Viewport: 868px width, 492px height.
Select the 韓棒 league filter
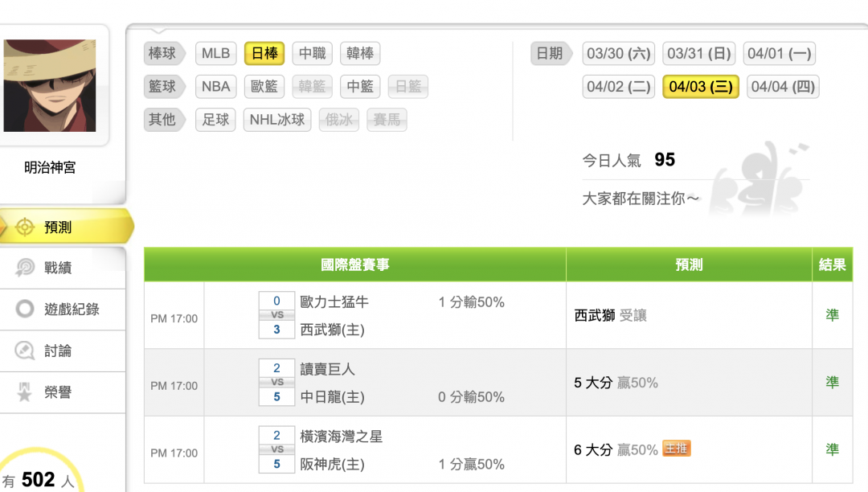(x=360, y=53)
